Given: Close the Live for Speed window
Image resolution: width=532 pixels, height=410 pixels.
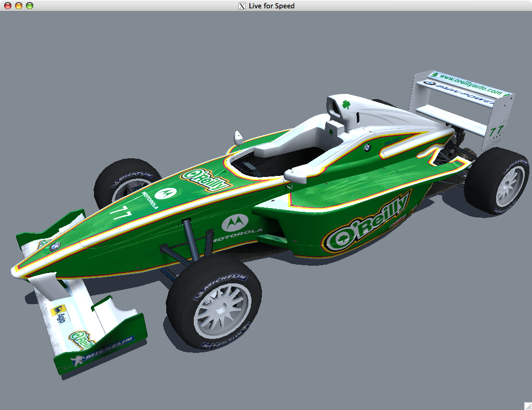Looking at the screenshot, I should coord(7,6).
